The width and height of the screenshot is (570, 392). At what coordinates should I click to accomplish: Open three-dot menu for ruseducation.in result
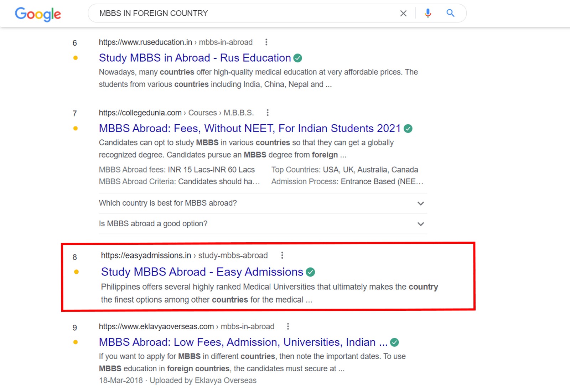pos(266,42)
